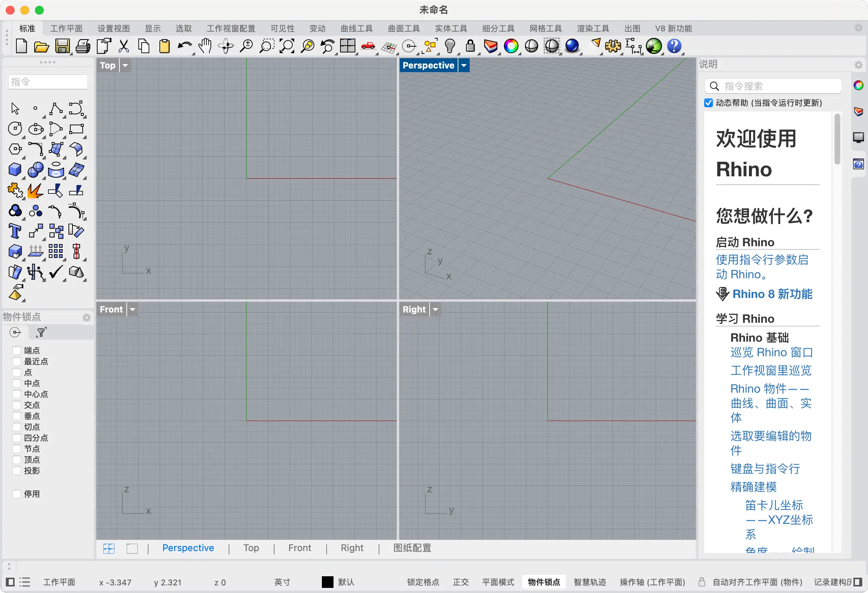Click the Print icon
The height and width of the screenshot is (593, 868).
coord(83,46)
